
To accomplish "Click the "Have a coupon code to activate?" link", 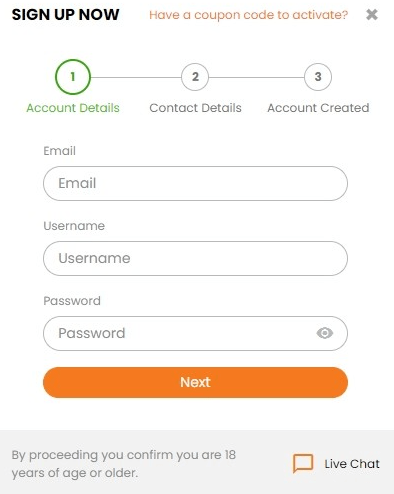I will (248, 15).
